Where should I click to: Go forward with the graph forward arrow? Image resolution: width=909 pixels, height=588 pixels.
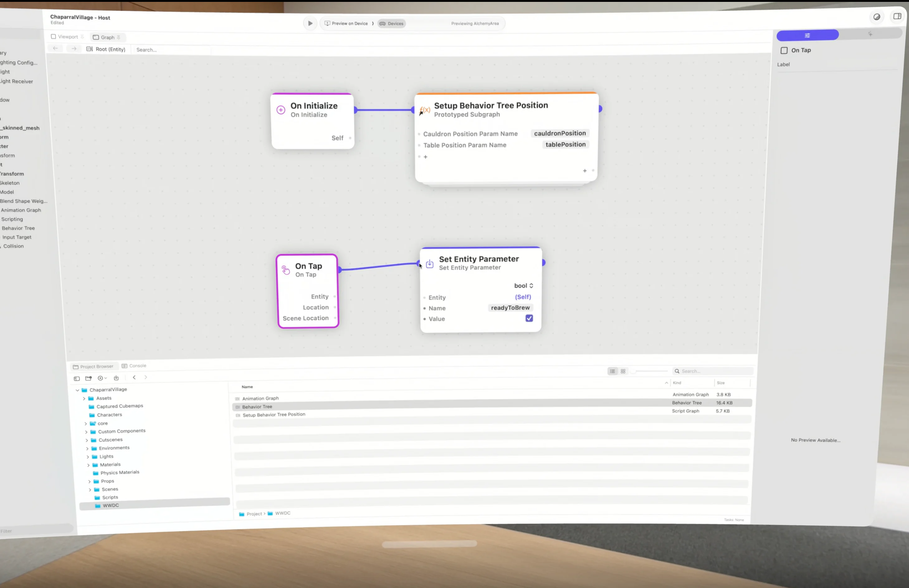click(x=74, y=49)
